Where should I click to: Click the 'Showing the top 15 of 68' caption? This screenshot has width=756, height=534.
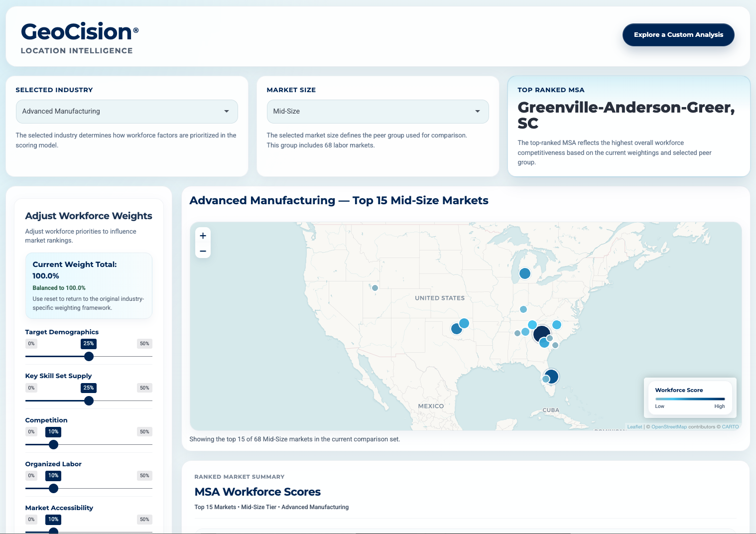[295, 439]
